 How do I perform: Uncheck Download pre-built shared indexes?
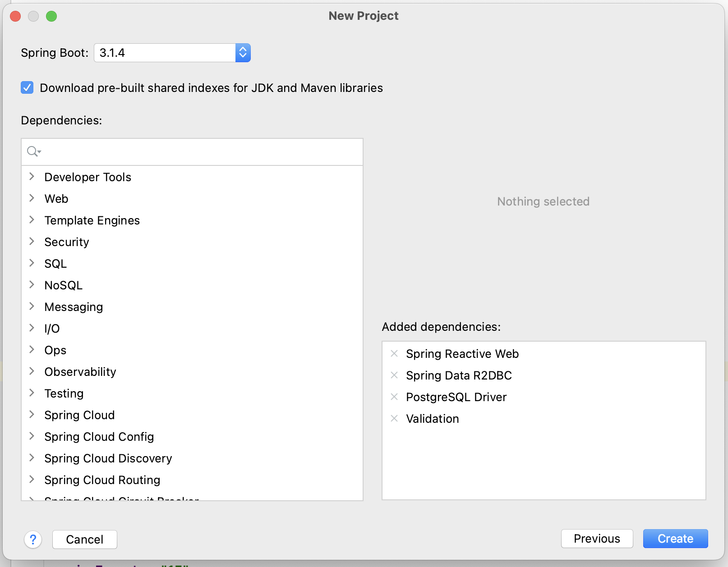click(27, 88)
